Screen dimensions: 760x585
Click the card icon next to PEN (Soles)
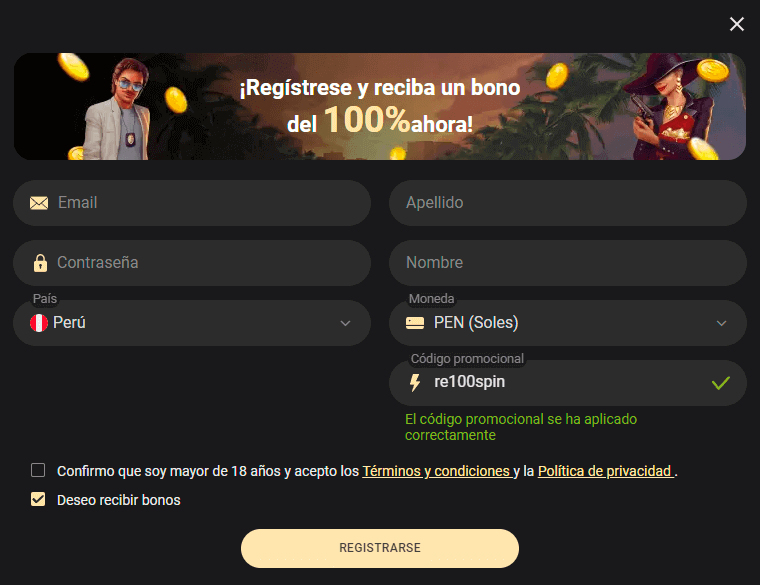click(x=415, y=323)
